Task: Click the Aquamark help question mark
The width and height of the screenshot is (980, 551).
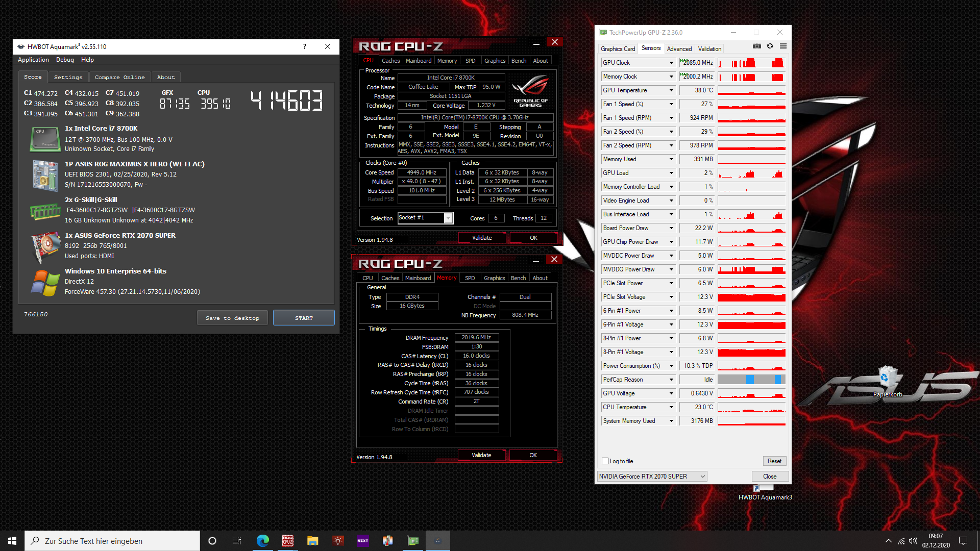Action: click(305, 46)
